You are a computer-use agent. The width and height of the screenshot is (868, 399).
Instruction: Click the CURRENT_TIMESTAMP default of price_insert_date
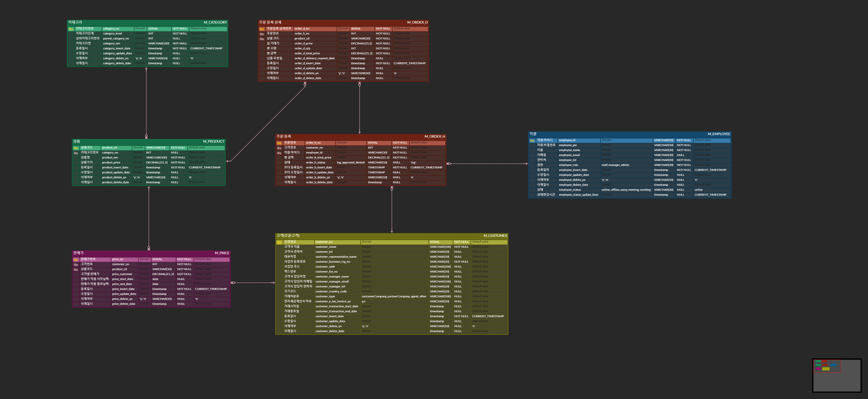pos(210,289)
